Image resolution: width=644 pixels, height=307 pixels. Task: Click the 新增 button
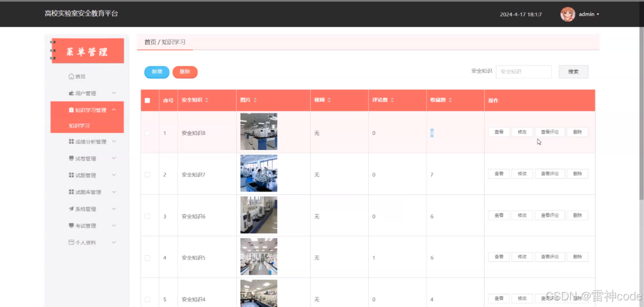tap(156, 72)
